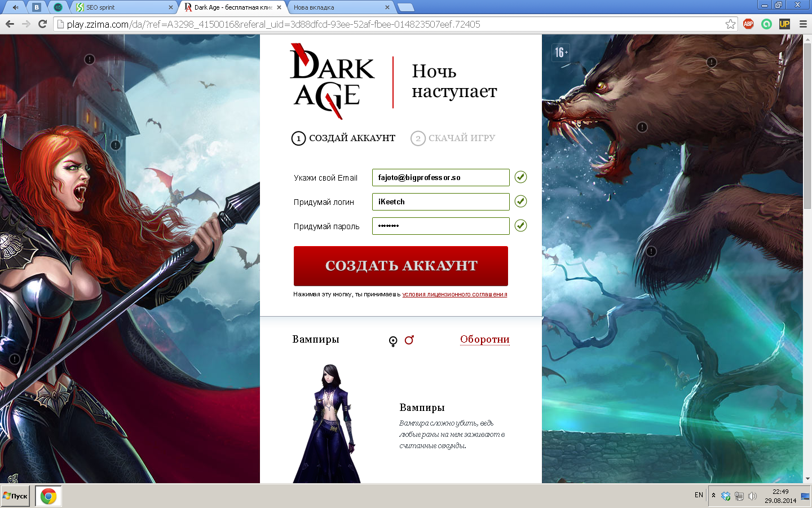Open the Dropbox tray icon
The width and height of the screenshot is (812, 508).
click(x=726, y=496)
